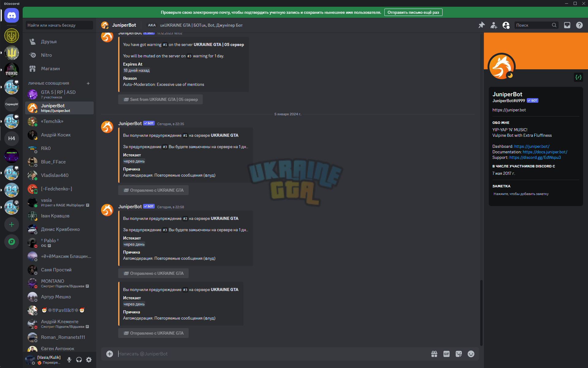Screen dimensions: 588x368
Task: Open the Друзья tab
Action: click(59, 42)
